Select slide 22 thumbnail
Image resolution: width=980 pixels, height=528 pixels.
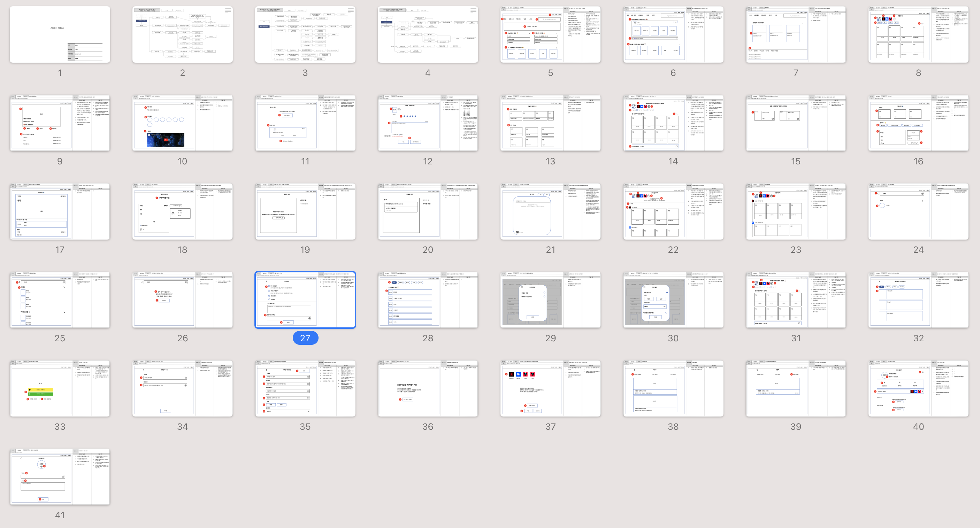click(x=673, y=211)
